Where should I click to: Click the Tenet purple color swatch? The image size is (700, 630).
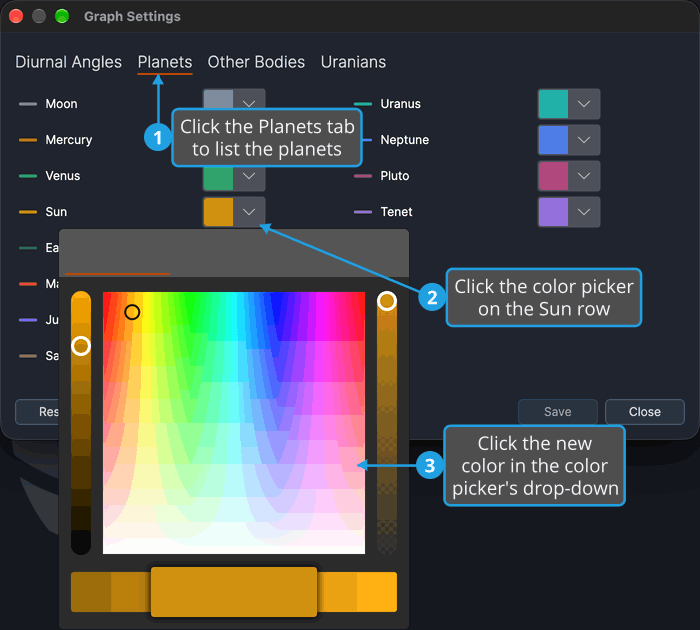pyautogui.click(x=553, y=212)
